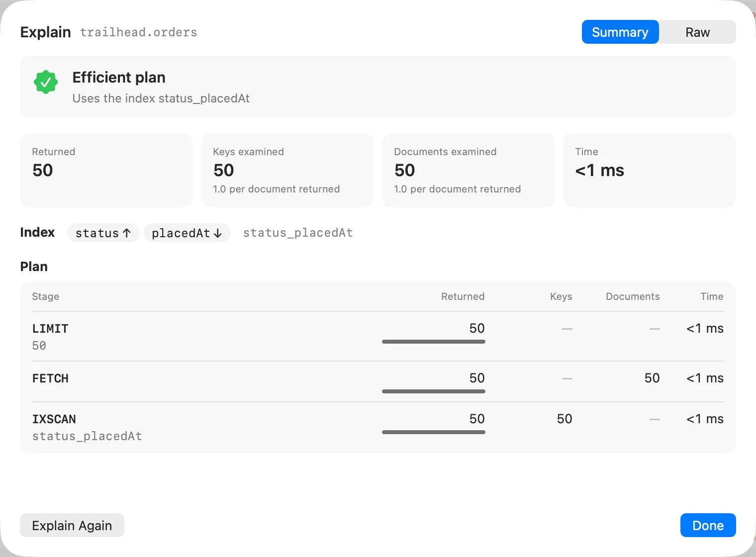This screenshot has height=557, width=756.
Task: Click the Explain Again button
Action: click(72, 525)
